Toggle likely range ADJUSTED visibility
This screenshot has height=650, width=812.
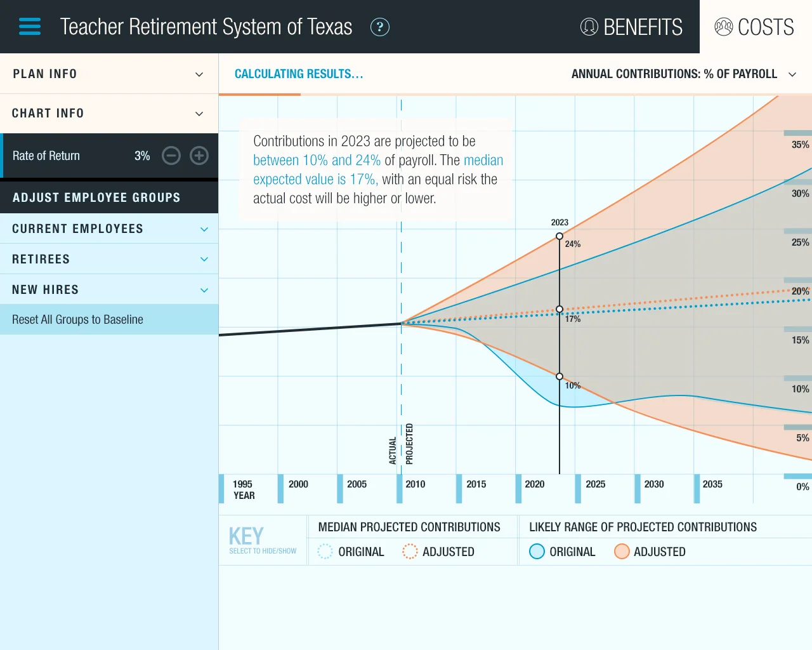(x=650, y=552)
